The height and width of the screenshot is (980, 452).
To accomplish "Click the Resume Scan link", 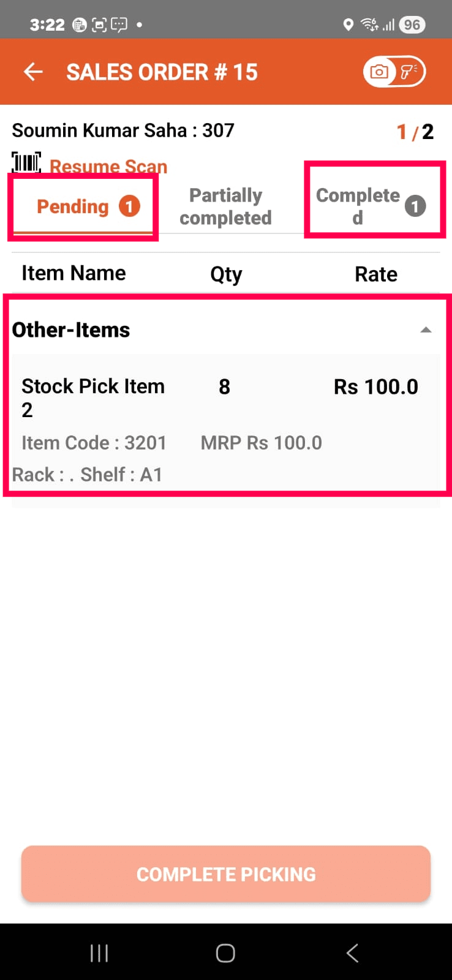I will point(108,166).
